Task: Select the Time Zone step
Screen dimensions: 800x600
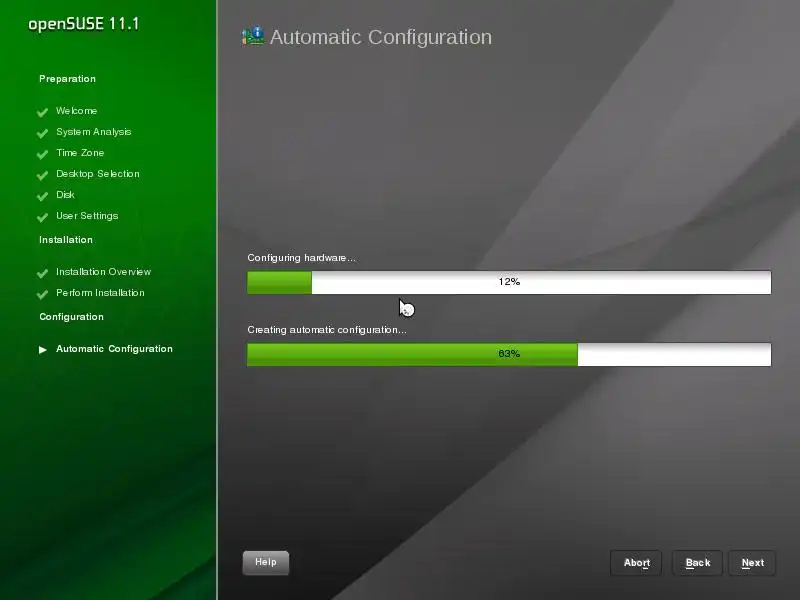Action: point(80,153)
